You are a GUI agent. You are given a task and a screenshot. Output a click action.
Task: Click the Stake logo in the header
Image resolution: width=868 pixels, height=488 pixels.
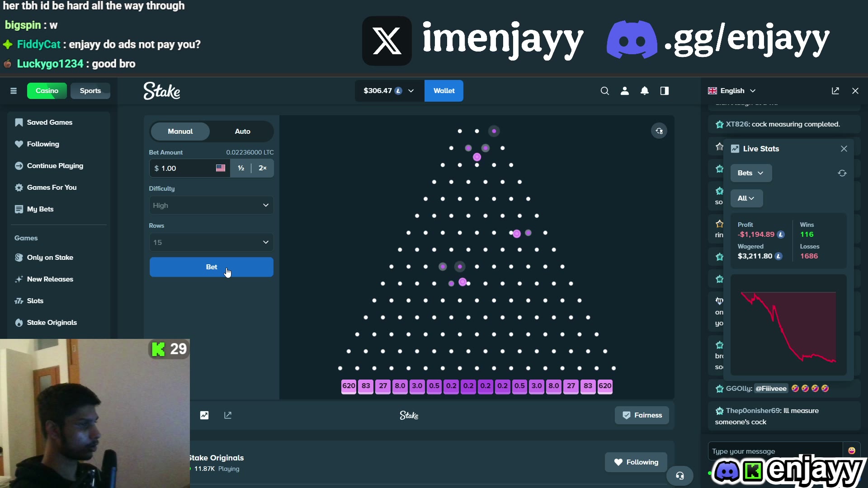162,91
